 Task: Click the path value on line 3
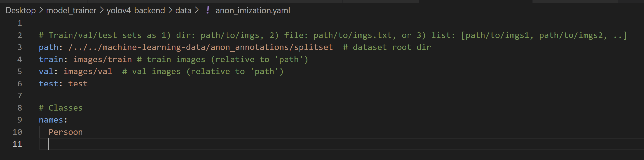pyautogui.click(x=200, y=47)
